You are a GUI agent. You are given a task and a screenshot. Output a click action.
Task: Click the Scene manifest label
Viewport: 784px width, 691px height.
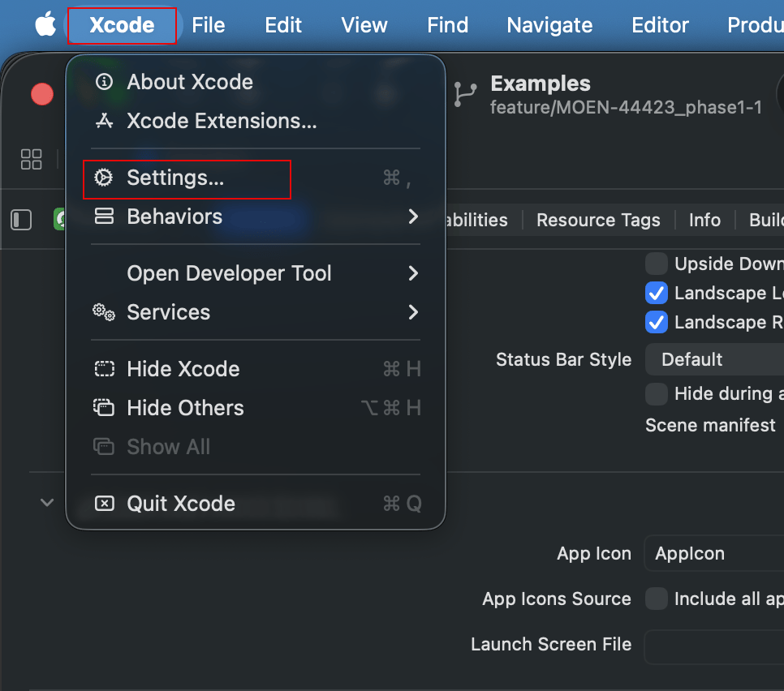click(x=710, y=425)
